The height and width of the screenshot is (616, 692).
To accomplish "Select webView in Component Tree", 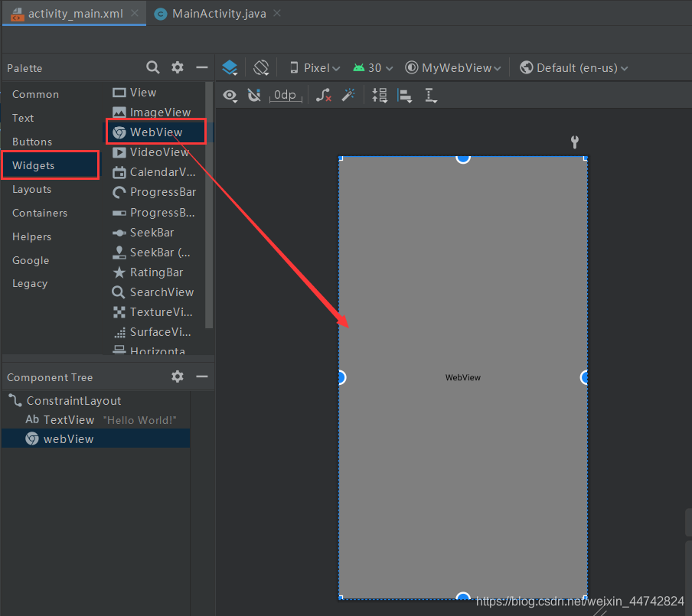I will tap(96, 439).
